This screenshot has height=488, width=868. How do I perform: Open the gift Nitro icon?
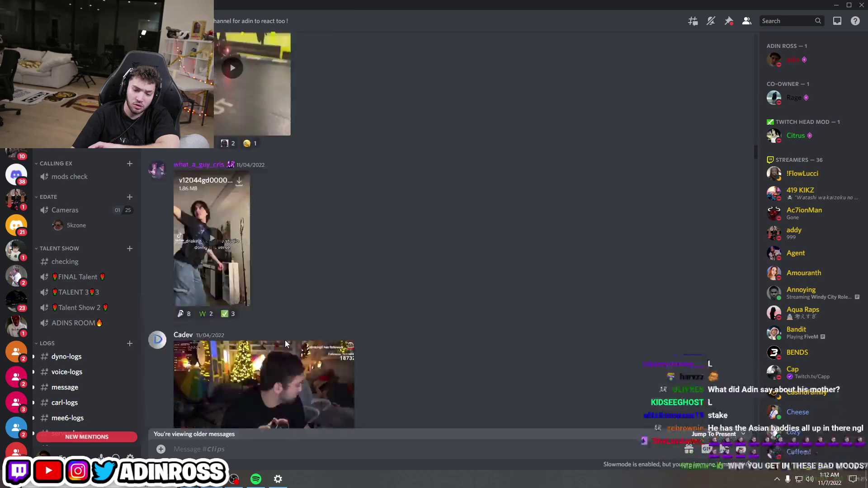pyautogui.click(x=689, y=449)
